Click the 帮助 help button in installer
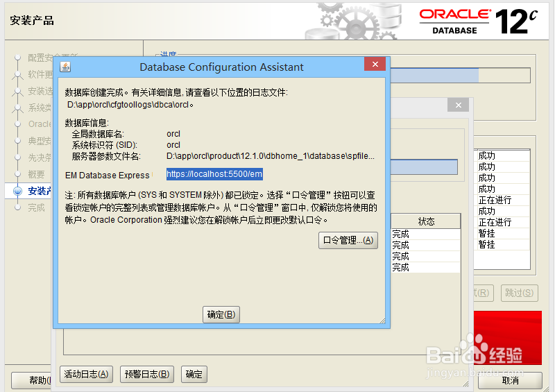 pos(31,381)
